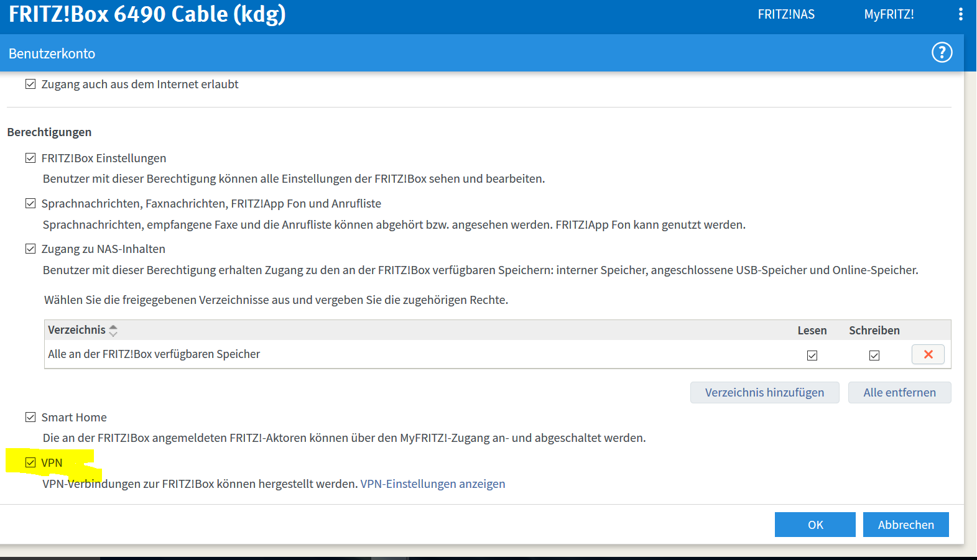Uncheck Zugang auch aus dem Internet erlaubt
977x560 pixels.
(30, 84)
